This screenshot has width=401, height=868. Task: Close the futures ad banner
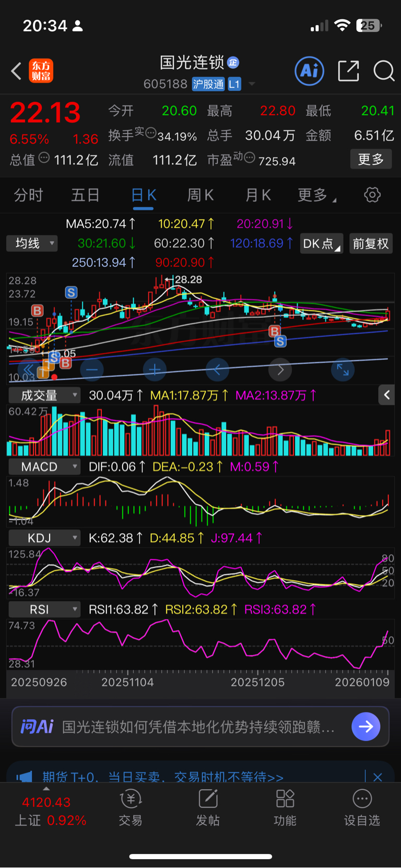click(378, 777)
